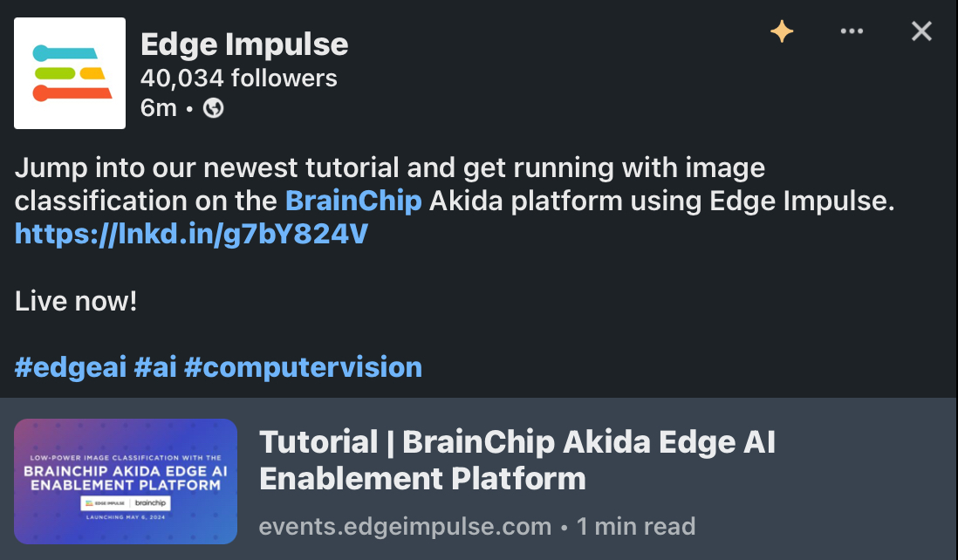Select the #computervision hashtag
The height and width of the screenshot is (560, 958).
tap(303, 367)
